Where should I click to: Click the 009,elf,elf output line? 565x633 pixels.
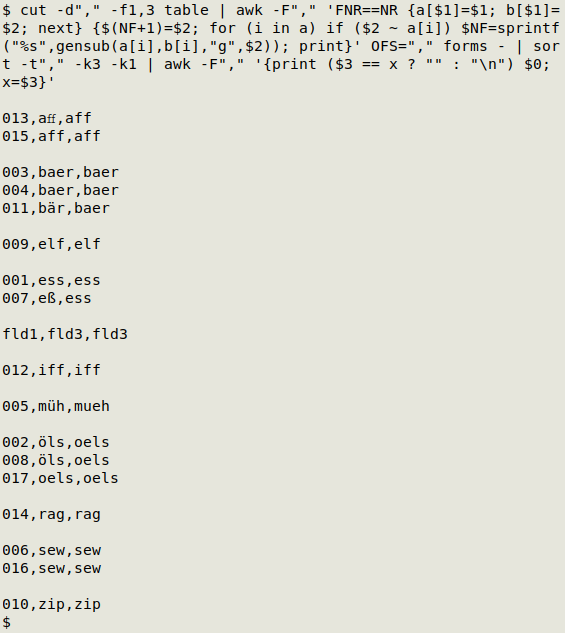click(51, 244)
